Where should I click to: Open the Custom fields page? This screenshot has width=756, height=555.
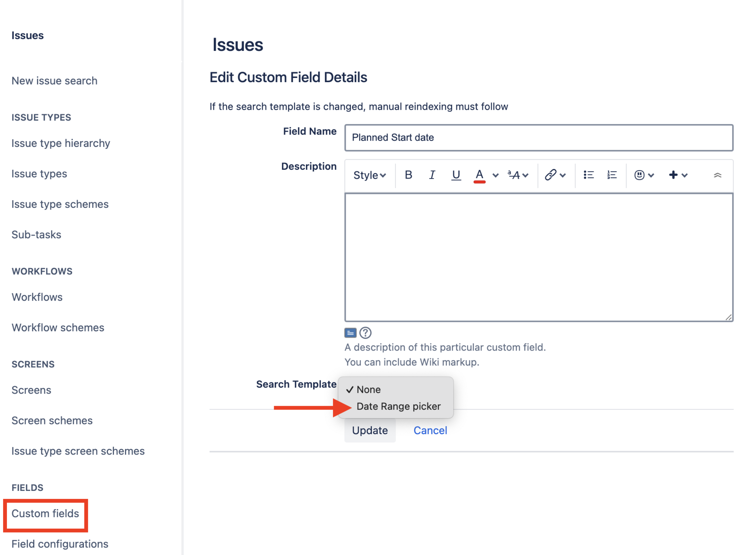point(45,514)
